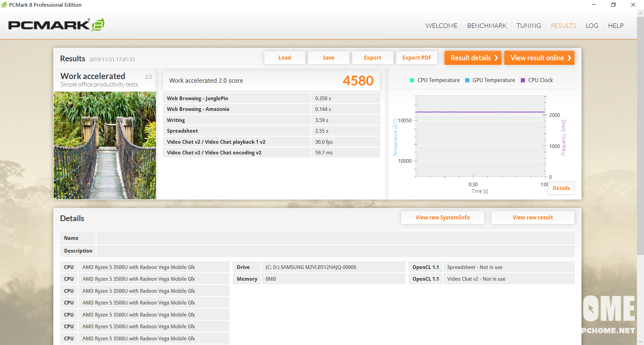Viewport: 644px width, 345px height.
Task: Click the PCMark 8 logo
Action: pyautogui.click(x=56, y=25)
